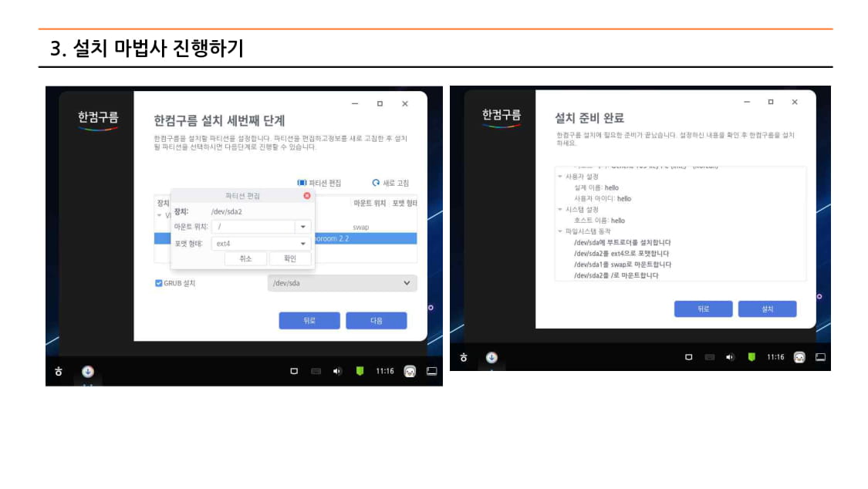Click the 11:16 clock in right taskbar
The height and width of the screenshot is (489, 868).
[x=775, y=357]
